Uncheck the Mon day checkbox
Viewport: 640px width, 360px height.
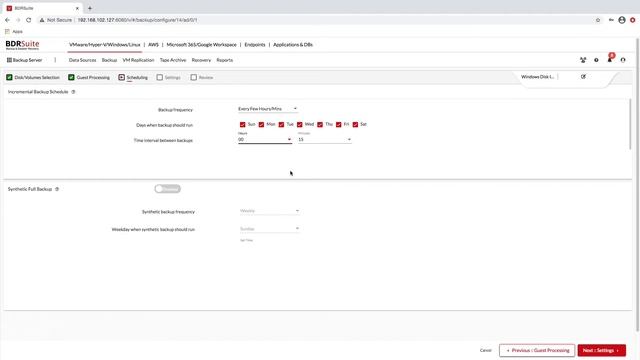click(x=261, y=124)
